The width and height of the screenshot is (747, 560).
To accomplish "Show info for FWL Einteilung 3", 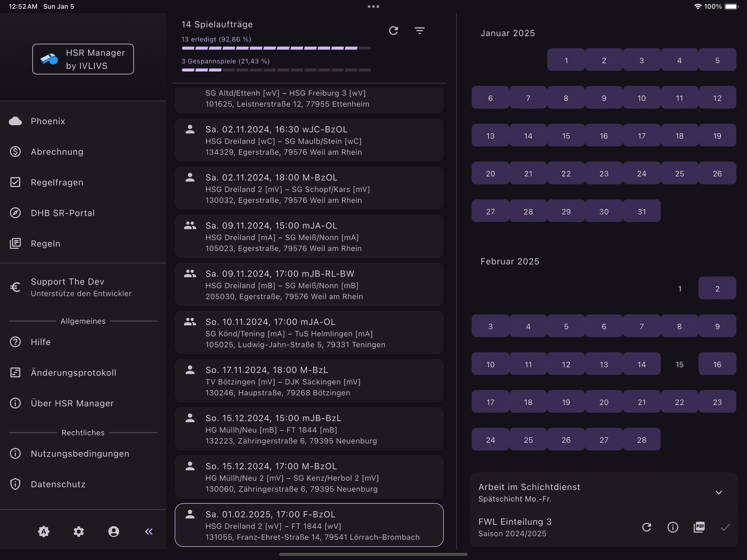I will click(673, 527).
